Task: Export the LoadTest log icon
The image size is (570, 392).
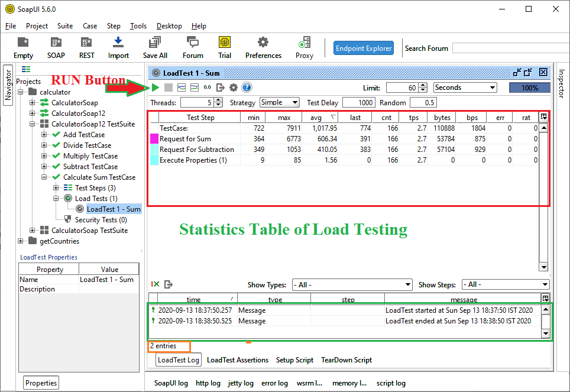Action: click(169, 284)
